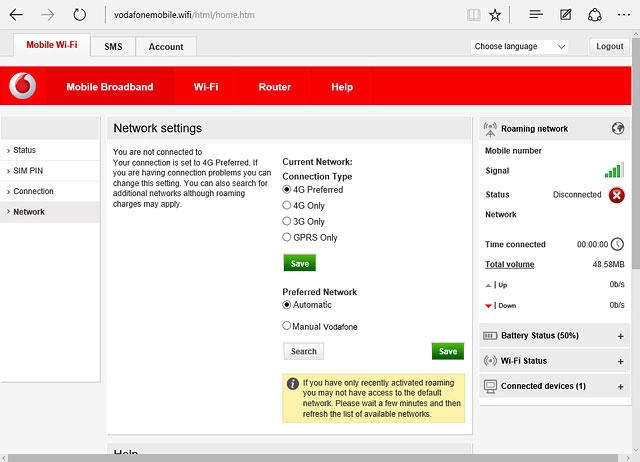
Task: Click the Vodafone logo icon
Action: pyautogui.click(x=22, y=87)
